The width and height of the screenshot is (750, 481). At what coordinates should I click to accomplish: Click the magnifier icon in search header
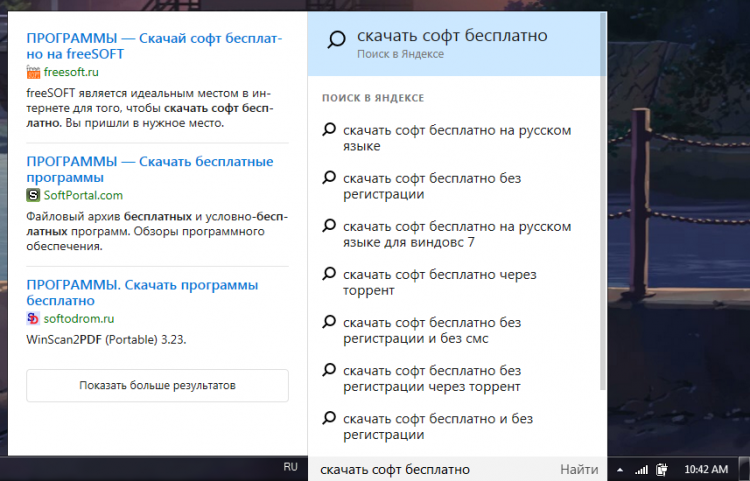coord(336,39)
